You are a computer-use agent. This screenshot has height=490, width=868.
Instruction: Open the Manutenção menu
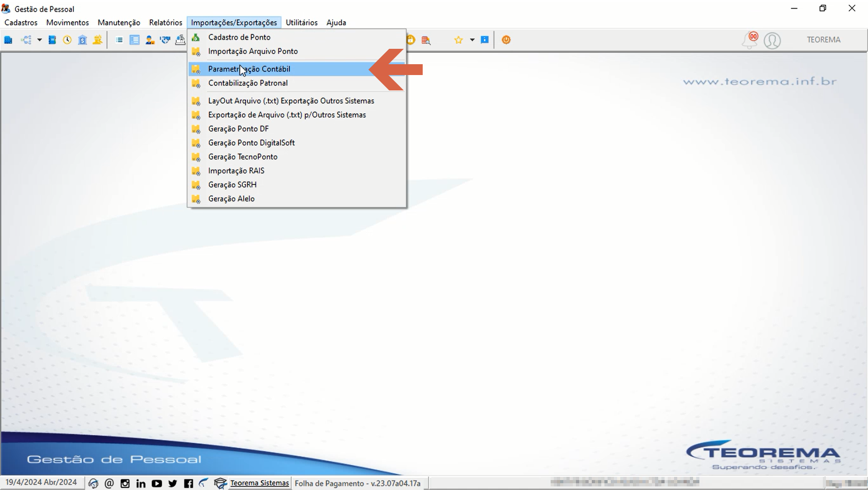tap(119, 23)
